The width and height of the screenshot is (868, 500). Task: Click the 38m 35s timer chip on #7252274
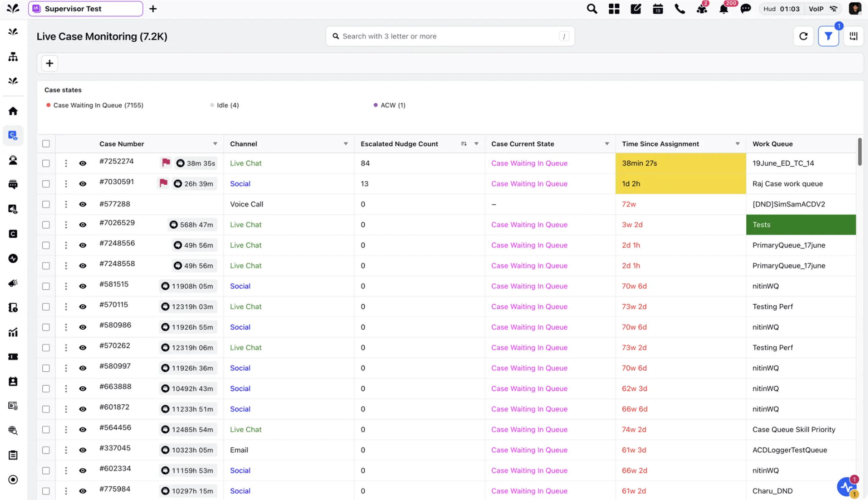(x=196, y=163)
